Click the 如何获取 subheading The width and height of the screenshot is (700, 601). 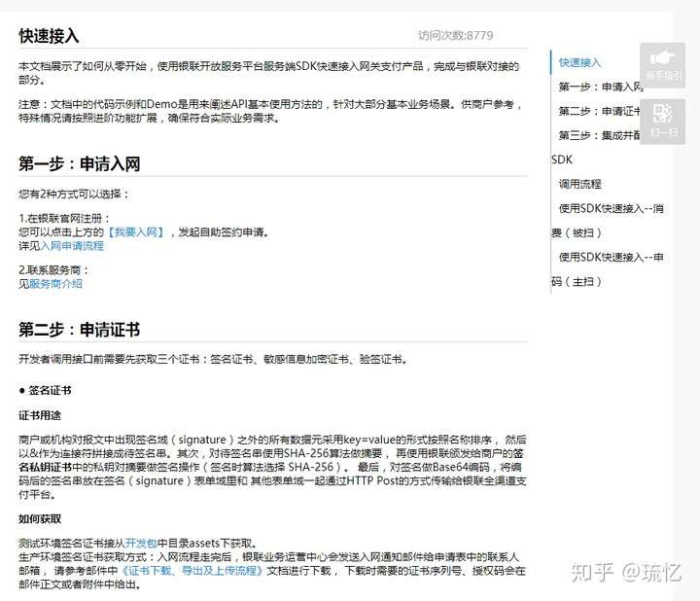pos(40,519)
